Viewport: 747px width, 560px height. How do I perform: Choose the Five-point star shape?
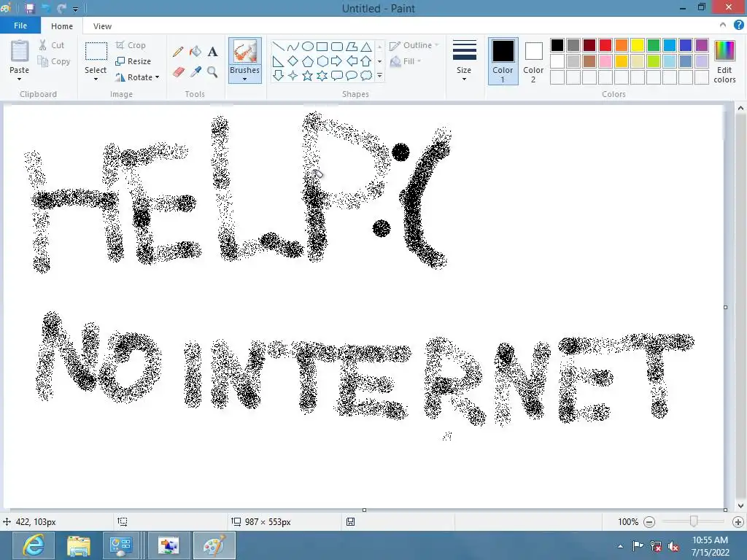coord(308,75)
